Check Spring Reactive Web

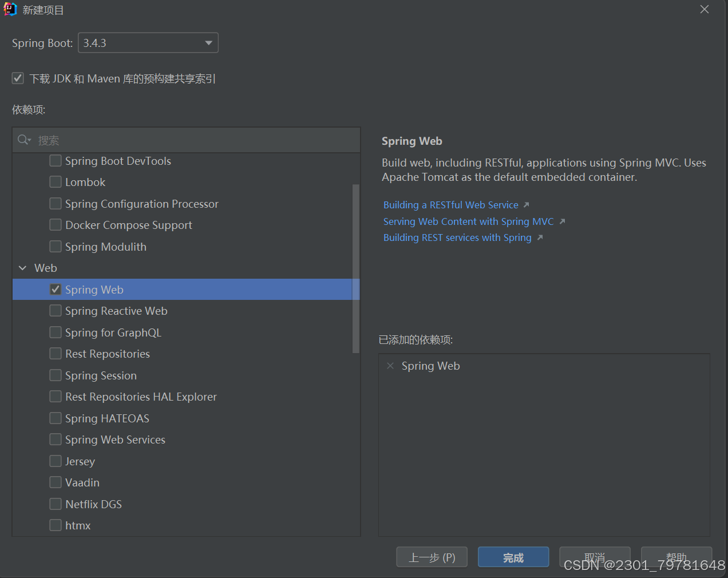click(56, 310)
